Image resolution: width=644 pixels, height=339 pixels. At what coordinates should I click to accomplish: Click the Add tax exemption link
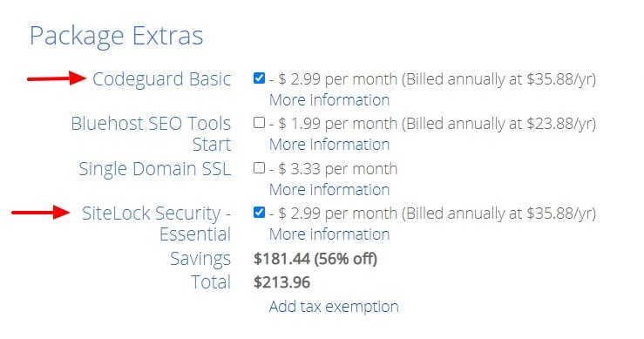tap(334, 307)
